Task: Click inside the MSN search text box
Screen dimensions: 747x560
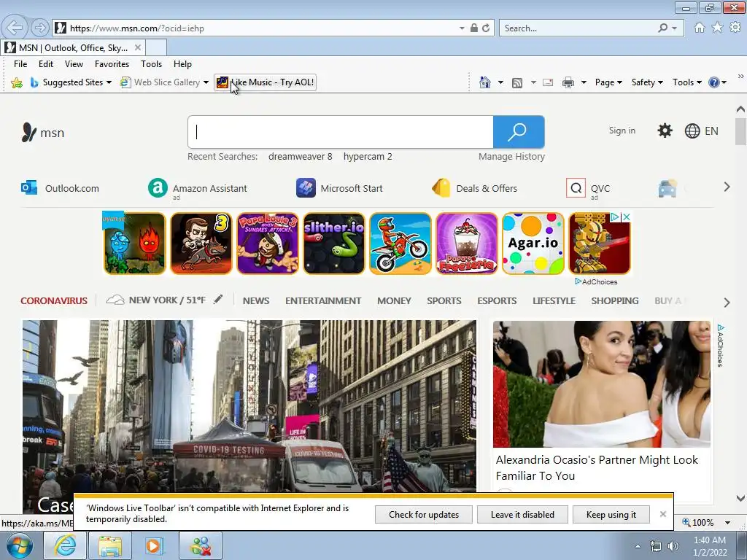Action: (341, 132)
